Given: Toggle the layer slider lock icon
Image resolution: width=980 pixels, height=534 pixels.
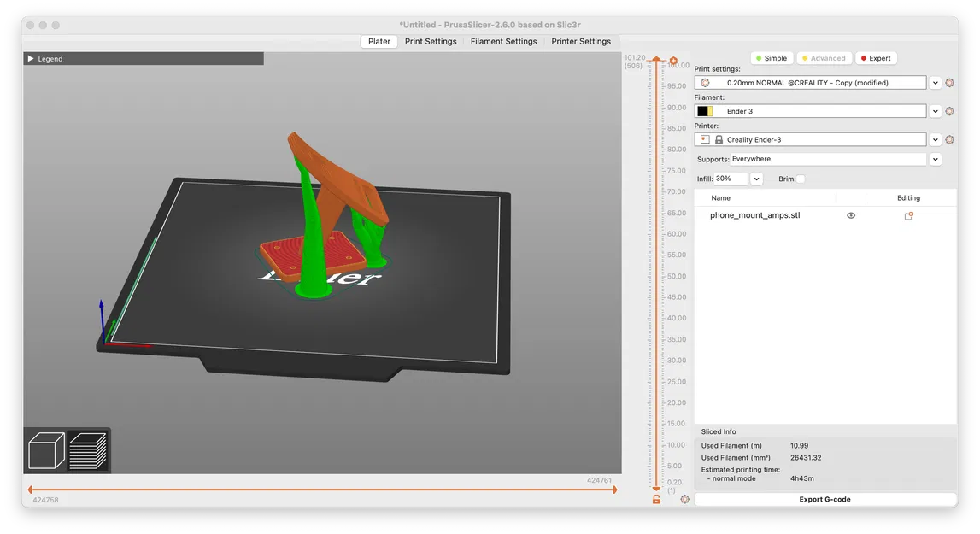Looking at the screenshot, I should 656,499.
